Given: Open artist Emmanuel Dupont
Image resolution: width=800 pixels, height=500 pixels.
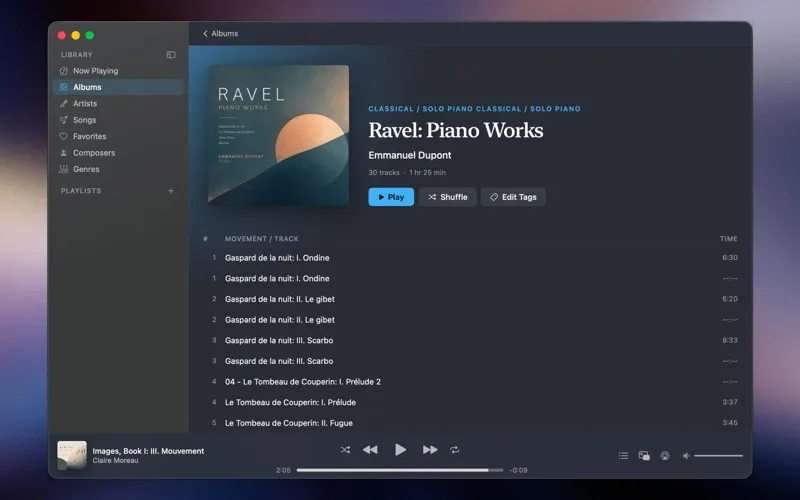Looking at the screenshot, I should click(x=410, y=155).
